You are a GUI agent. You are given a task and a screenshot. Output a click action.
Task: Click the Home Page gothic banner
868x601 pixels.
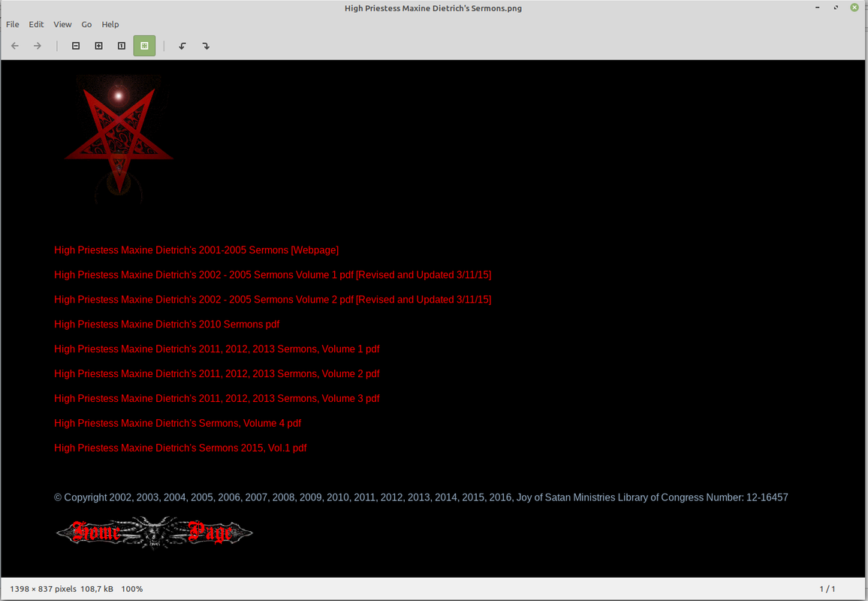coord(155,533)
